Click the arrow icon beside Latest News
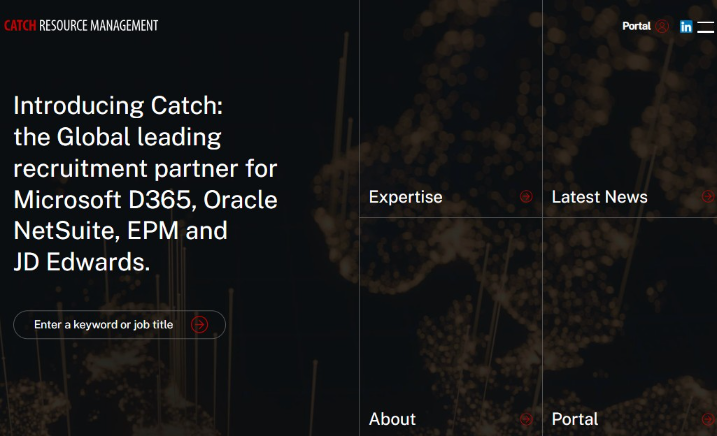Viewport: 717px width, 436px height. (x=708, y=197)
